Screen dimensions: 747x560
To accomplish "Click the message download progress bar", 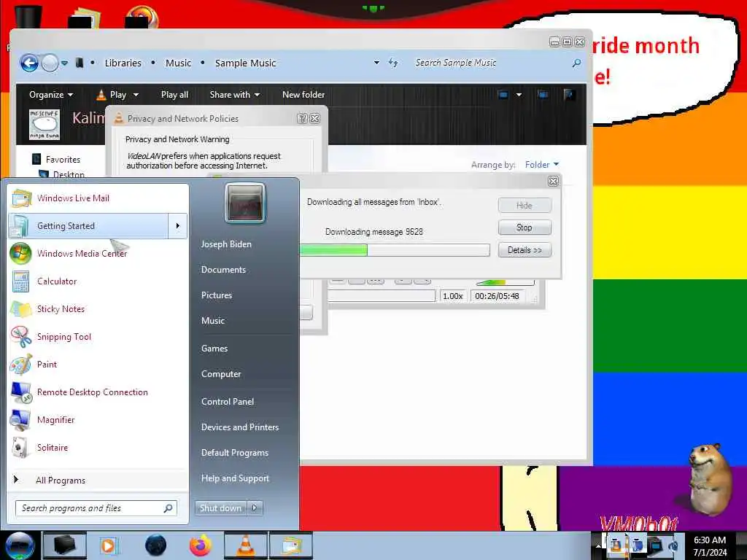I will [x=395, y=250].
